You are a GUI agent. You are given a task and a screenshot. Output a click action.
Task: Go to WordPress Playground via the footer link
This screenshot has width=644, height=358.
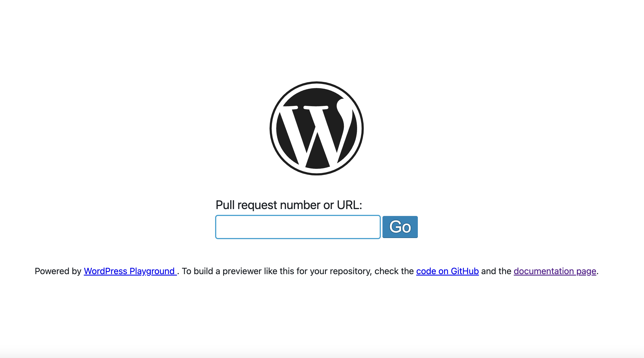(x=130, y=271)
